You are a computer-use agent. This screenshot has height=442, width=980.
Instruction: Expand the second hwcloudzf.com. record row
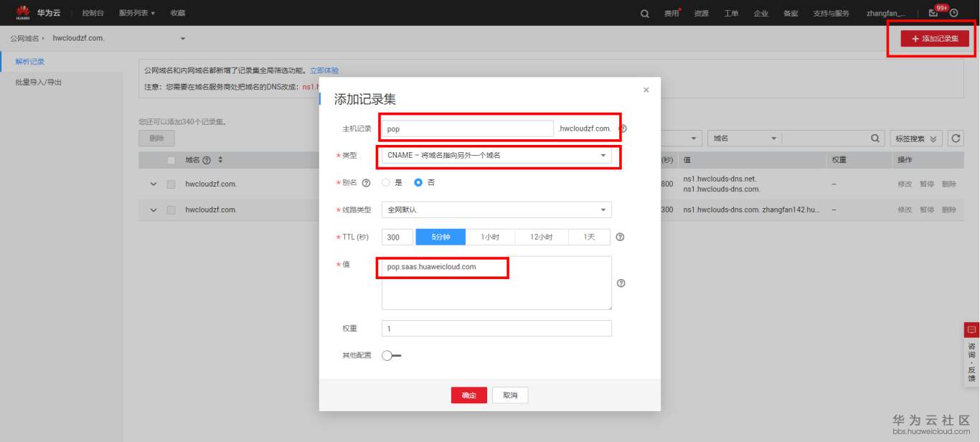coord(154,210)
